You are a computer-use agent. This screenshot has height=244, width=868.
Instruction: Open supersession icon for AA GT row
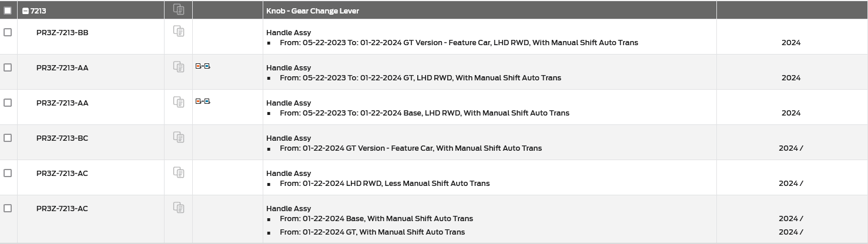click(x=203, y=66)
